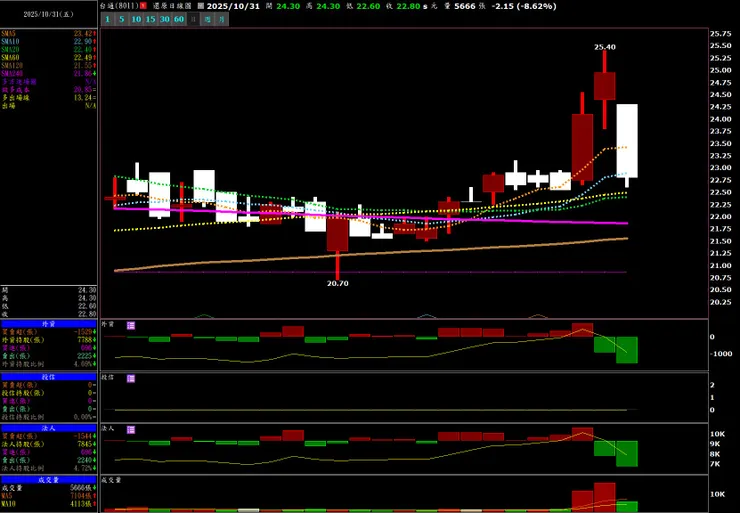This screenshot has height=513, width=740.
Task: Select the candle with 20.70 low wick
Action: (x=337, y=234)
